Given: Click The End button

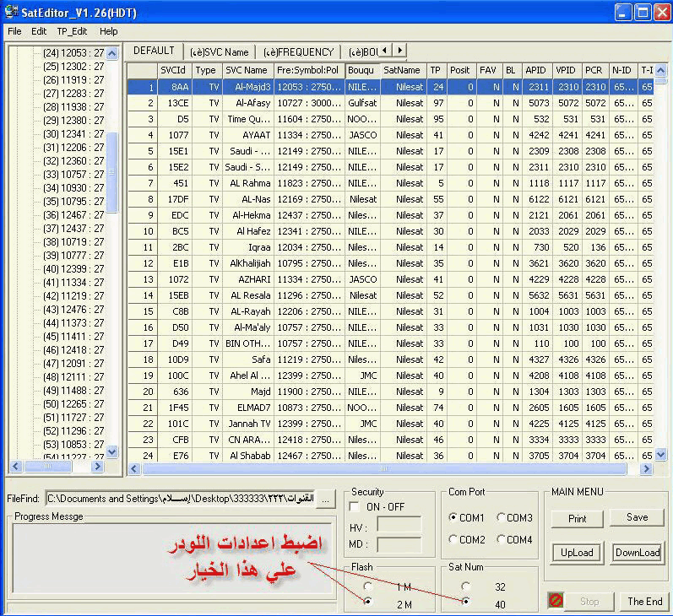Looking at the screenshot, I should point(644,602).
